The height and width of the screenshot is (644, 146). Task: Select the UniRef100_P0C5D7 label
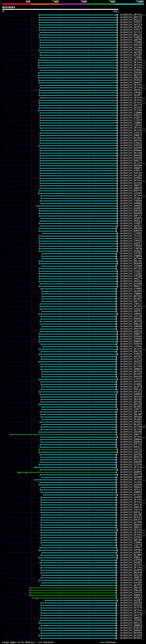point(131,254)
